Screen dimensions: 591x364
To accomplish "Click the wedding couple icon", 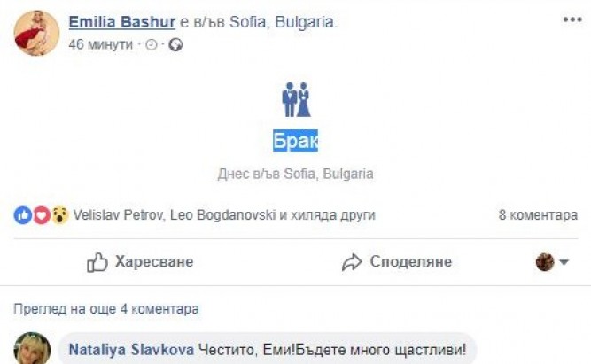I will [x=295, y=99].
